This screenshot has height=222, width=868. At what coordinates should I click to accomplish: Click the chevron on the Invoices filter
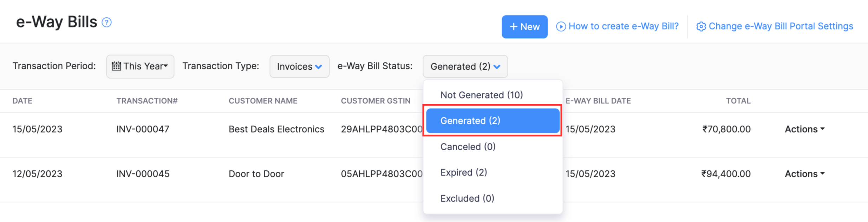319,67
